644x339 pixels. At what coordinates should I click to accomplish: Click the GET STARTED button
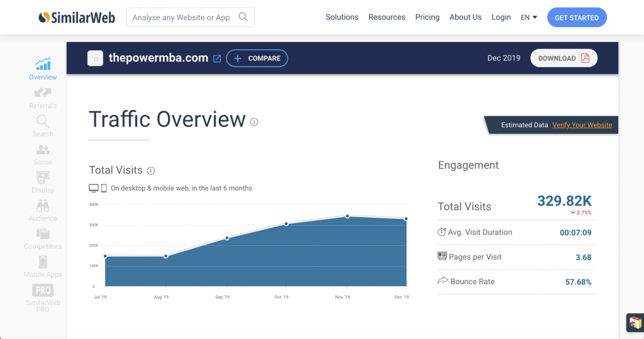click(x=577, y=17)
